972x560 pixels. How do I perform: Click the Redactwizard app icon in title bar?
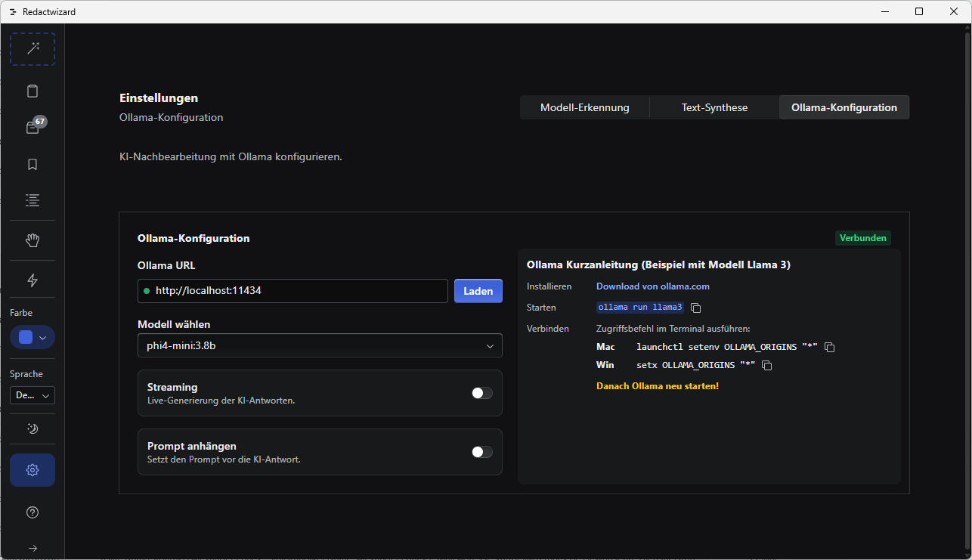(x=13, y=12)
